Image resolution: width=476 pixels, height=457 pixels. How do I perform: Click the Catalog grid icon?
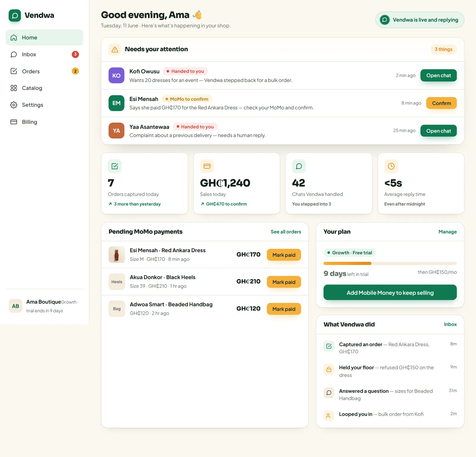14,88
